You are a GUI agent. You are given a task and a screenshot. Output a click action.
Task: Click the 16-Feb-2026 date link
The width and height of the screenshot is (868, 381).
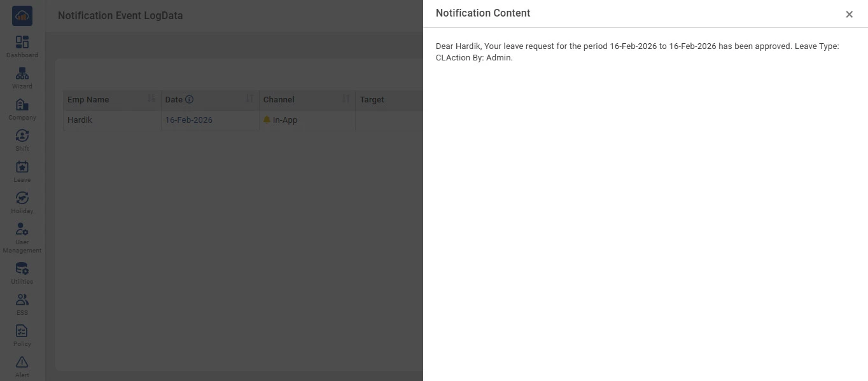tap(189, 120)
